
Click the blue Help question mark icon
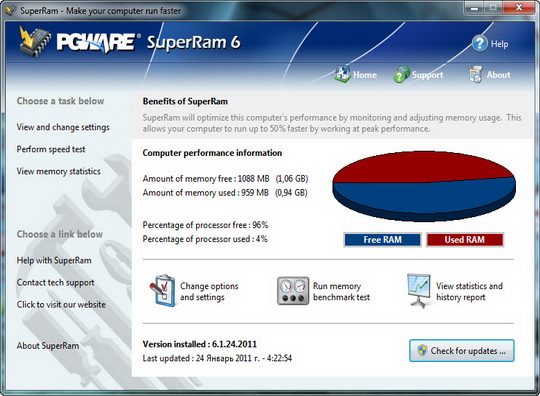480,44
